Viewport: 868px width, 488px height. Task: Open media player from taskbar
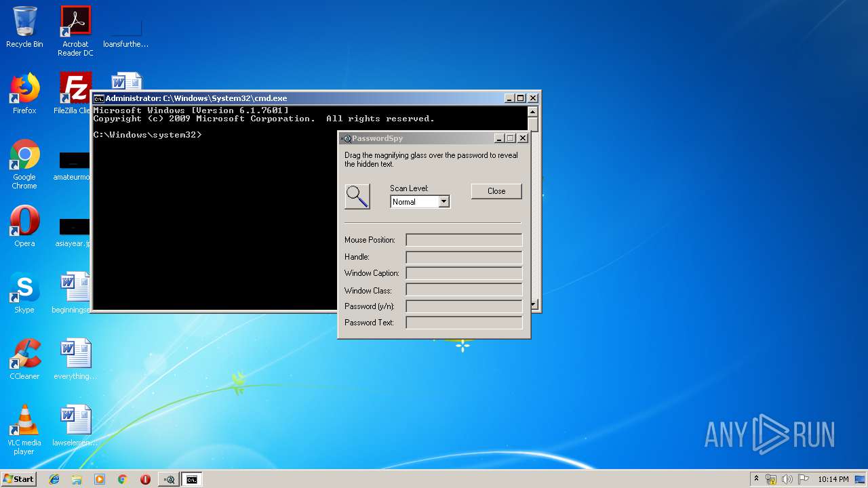coord(100,479)
